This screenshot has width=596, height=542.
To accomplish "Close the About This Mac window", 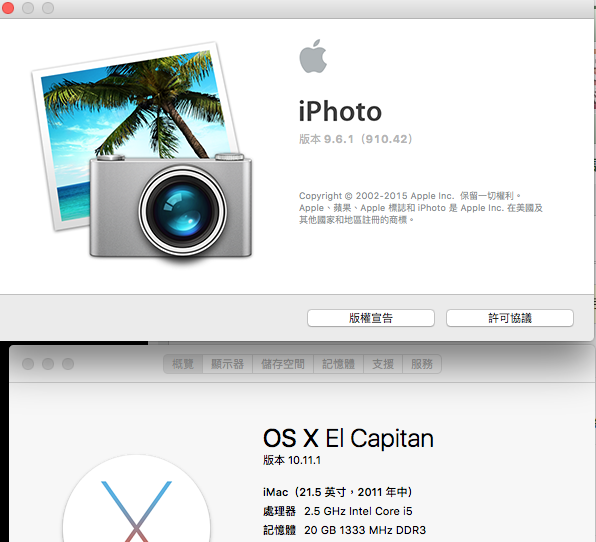I will [28, 364].
